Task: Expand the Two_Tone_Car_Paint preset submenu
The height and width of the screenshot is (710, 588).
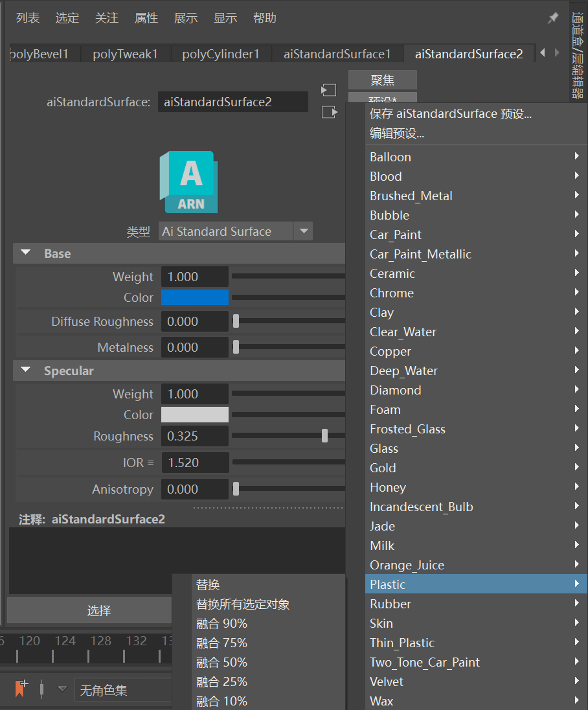Action: coord(476,662)
